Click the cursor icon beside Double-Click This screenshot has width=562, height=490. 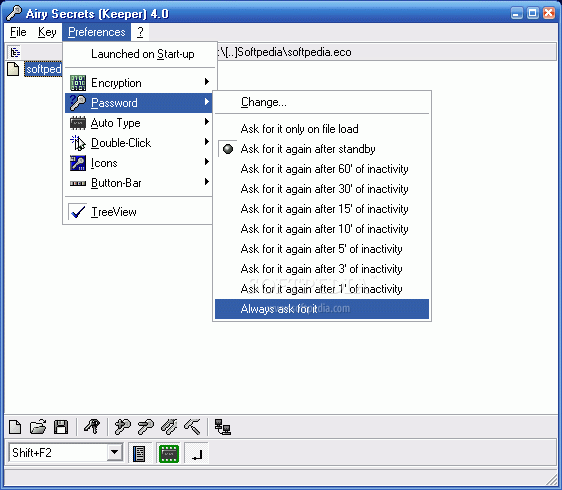(x=78, y=143)
